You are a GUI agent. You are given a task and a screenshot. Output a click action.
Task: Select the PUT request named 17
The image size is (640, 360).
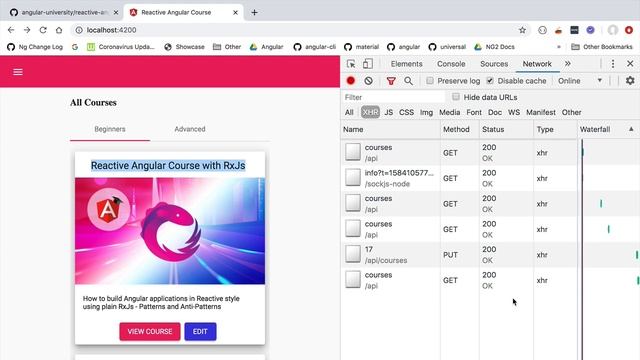(490, 255)
